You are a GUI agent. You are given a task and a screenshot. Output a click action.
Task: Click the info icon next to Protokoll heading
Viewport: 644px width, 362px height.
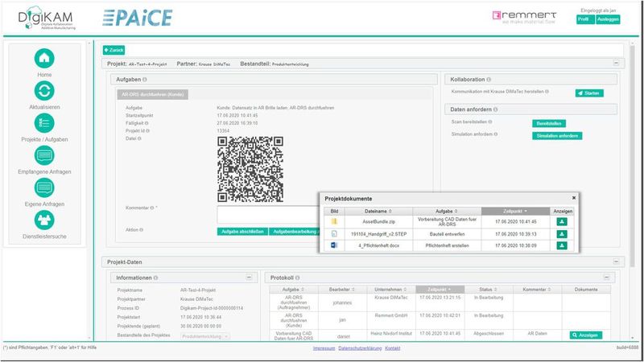(x=297, y=278)
